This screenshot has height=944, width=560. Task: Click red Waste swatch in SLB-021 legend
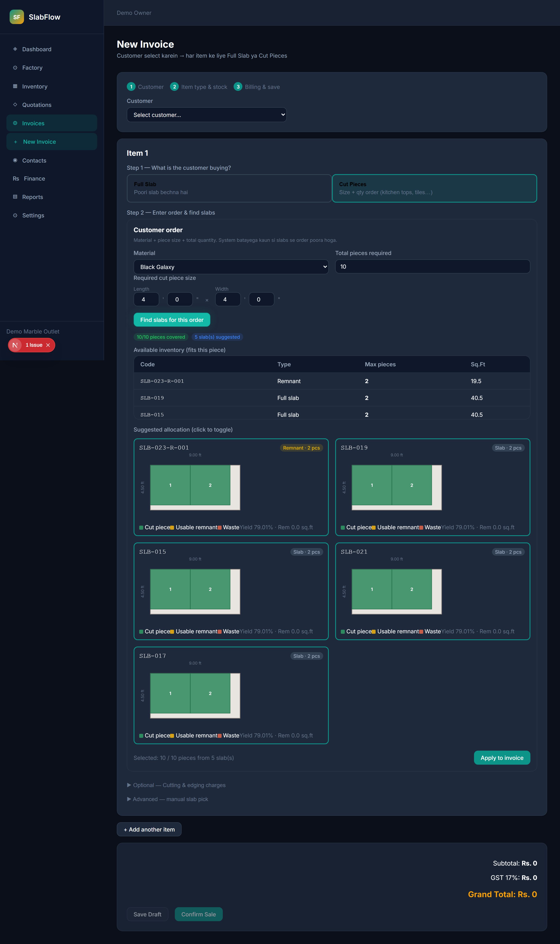(421, 632)
